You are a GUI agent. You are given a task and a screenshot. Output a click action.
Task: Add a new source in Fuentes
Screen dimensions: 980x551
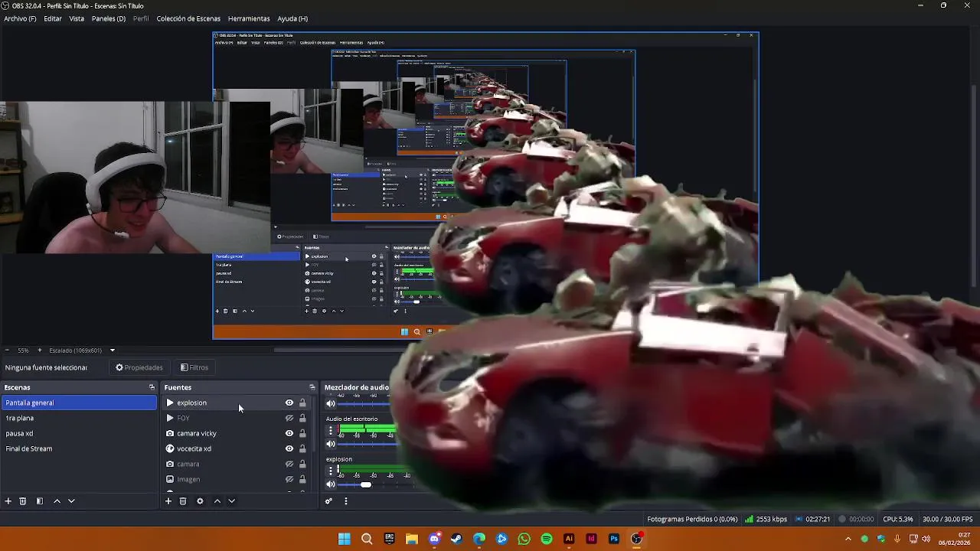(168, 501)
